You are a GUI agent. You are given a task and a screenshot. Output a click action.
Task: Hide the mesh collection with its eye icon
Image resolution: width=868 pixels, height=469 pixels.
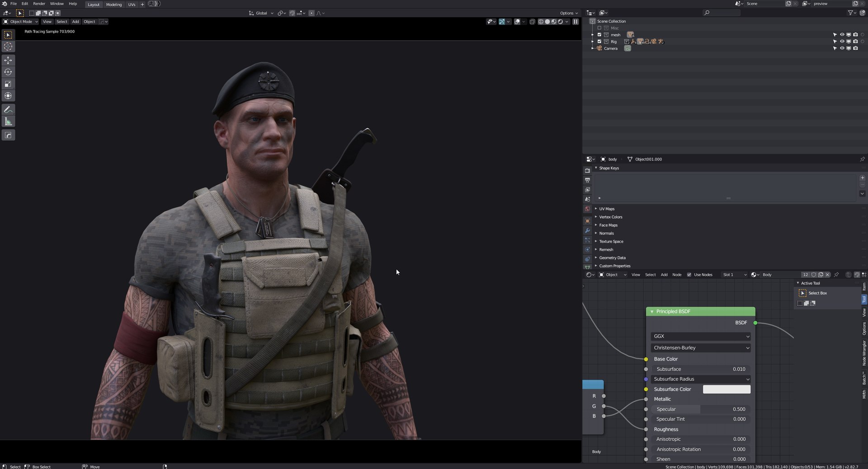tap(842, 35)
